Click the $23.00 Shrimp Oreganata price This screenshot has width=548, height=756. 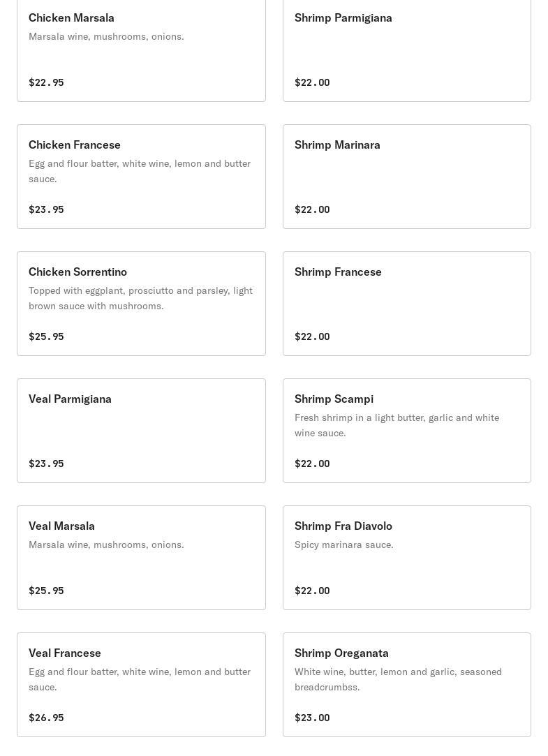[x=312, y=718]
